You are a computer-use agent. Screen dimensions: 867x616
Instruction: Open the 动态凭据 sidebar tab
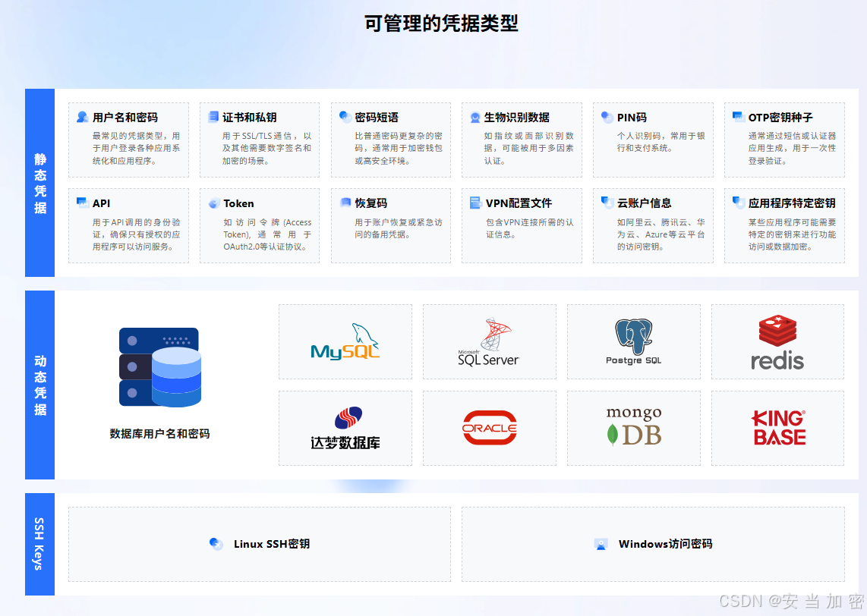40,385
